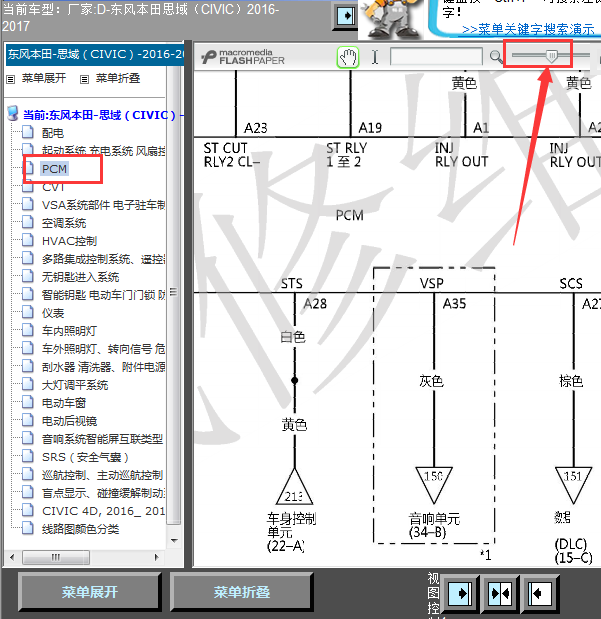Open the HVAC控制 entry
The height and width of the screenshot is (619, 601).
pyautogui.click(x=69, y=241)
